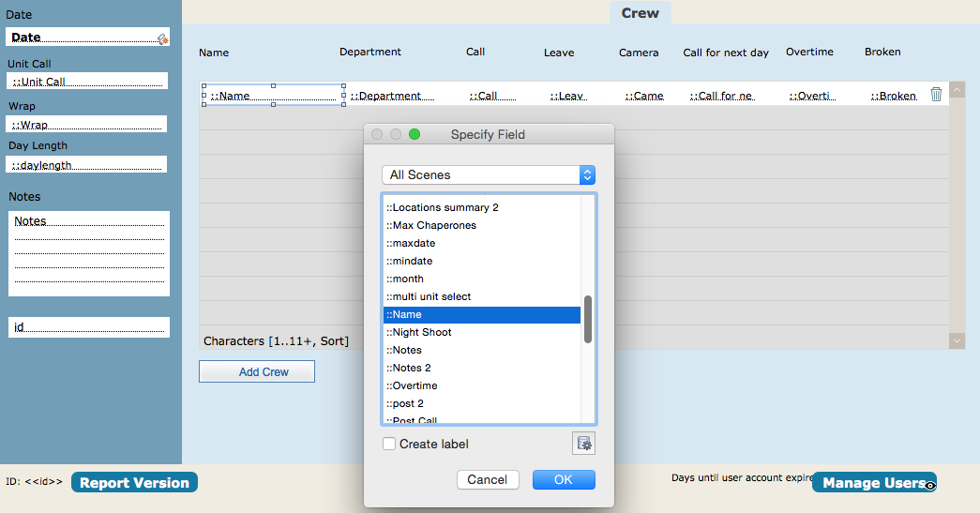980x513 pixels.
Task: Click portal scroll up arrow
Action: coord(957,90)
